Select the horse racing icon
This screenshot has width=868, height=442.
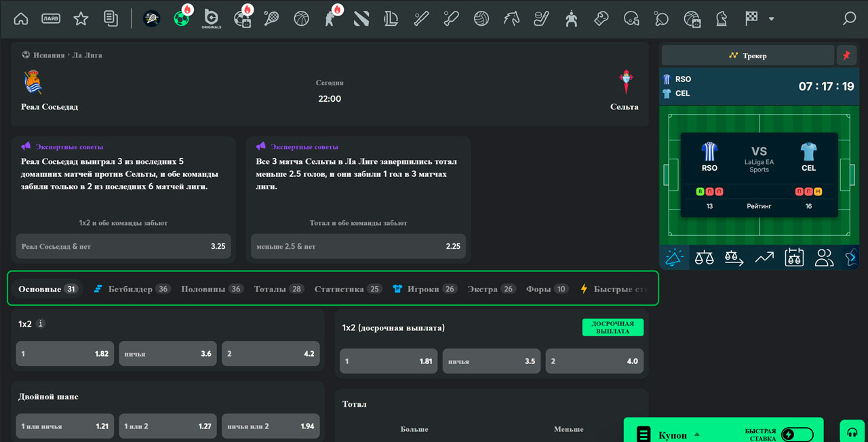click(x=511, y=19)
